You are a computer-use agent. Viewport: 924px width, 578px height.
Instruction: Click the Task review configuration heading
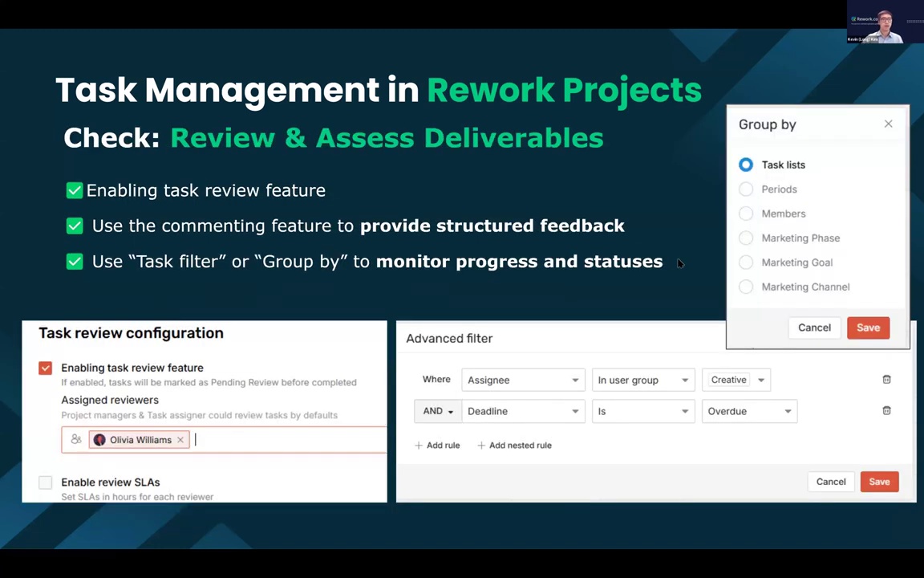(x=131, y=333)
